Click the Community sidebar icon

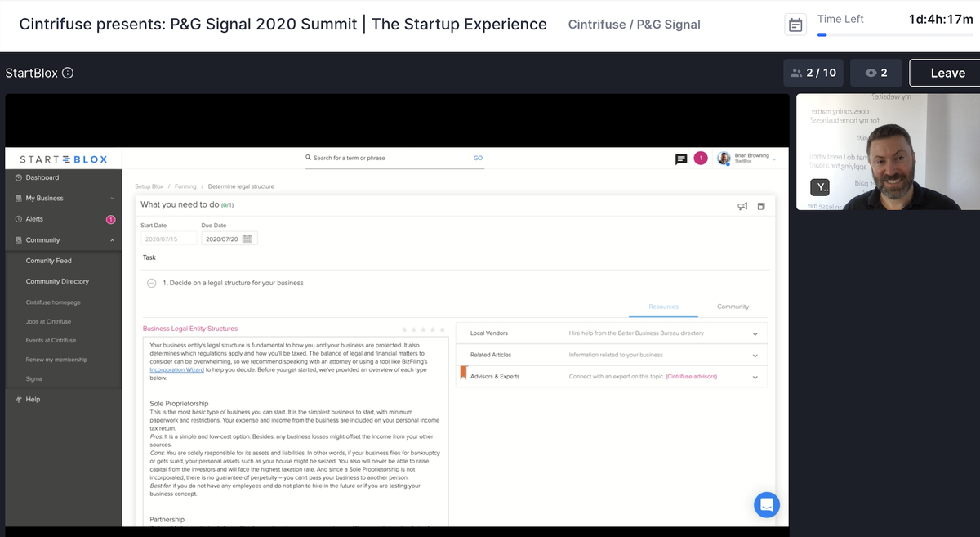pos(18,240)
